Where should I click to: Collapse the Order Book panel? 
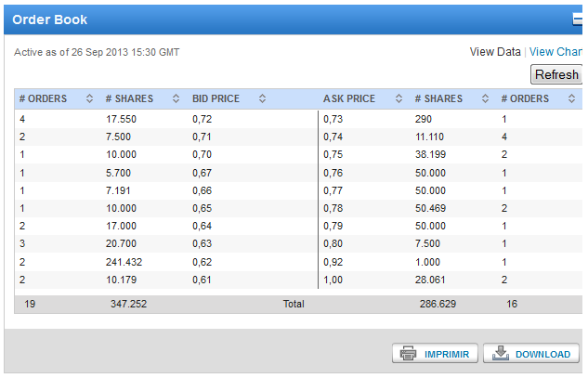577,20
